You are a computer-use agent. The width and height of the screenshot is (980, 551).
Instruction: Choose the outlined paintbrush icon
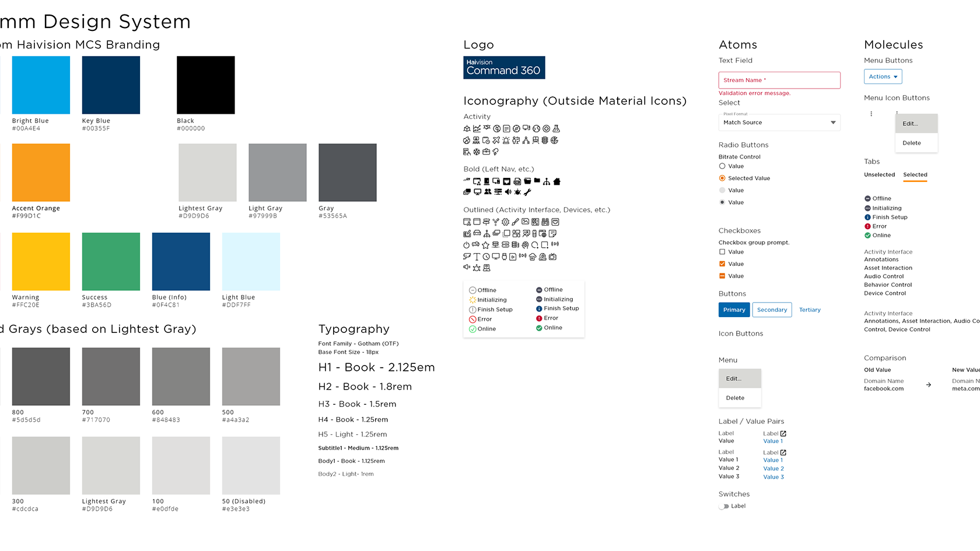[515, 222]
